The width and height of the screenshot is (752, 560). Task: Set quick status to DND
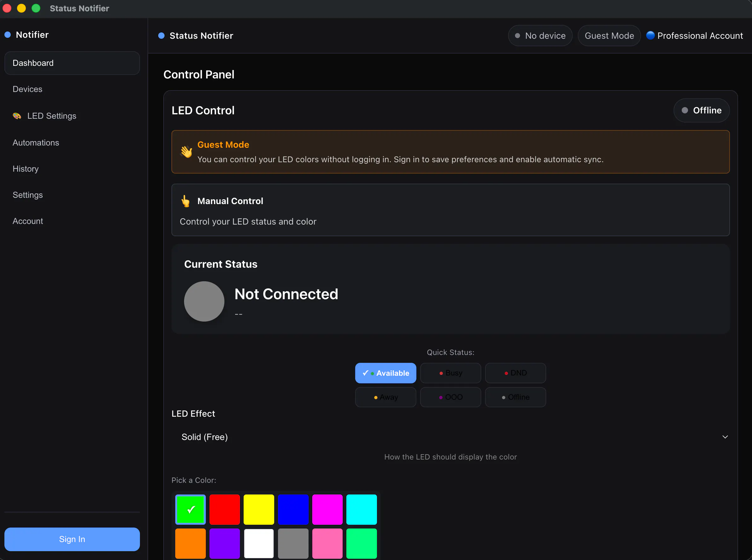coord(515,373)
